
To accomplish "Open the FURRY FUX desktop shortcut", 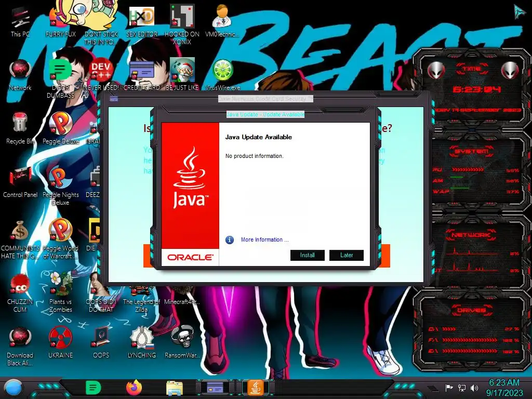I will [x=61, y=21].
